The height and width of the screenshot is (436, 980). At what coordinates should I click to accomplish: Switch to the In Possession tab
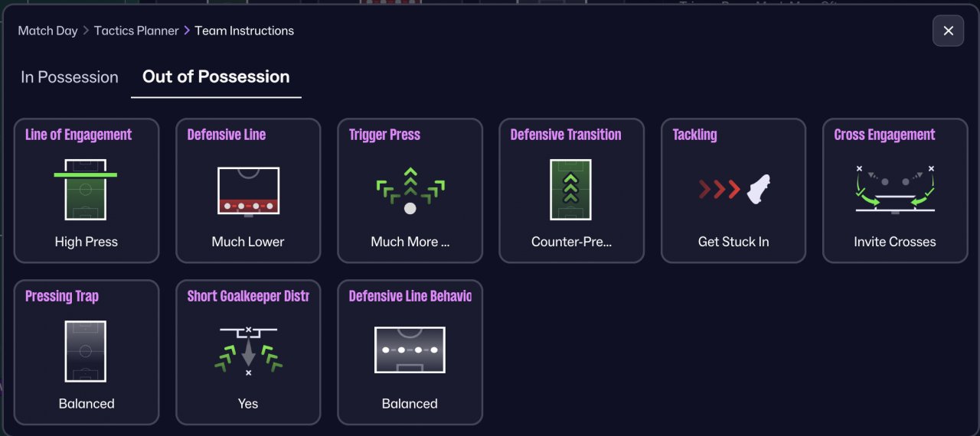click(x=70, y=77)
